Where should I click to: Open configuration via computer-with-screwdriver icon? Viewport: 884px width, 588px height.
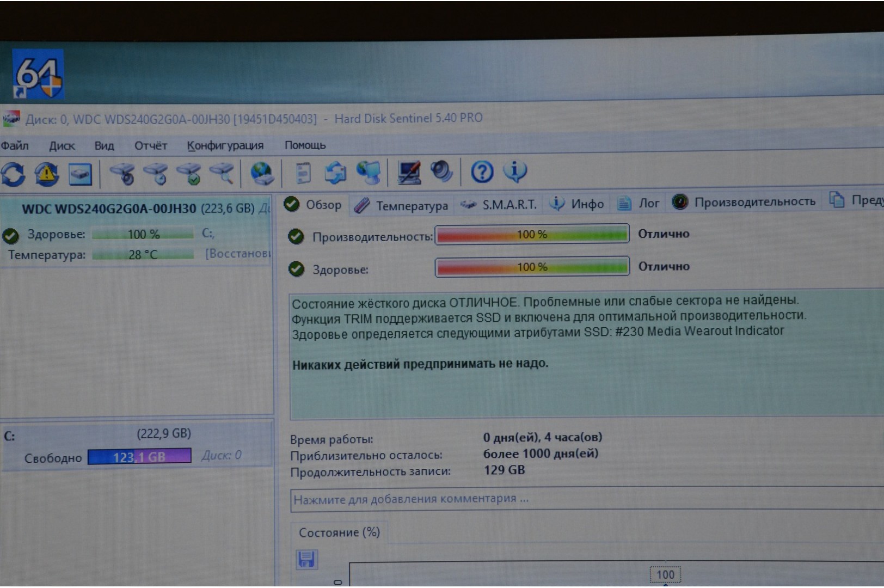click(409, 173)
